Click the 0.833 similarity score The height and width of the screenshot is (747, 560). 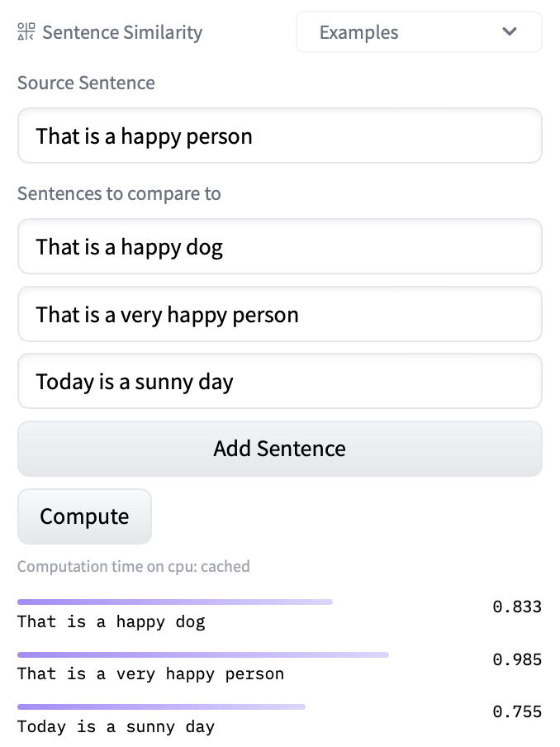click(x=517, y=607)
